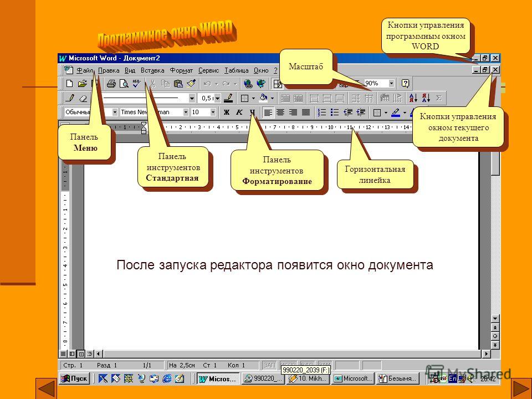Click the Merge Cells icon
Screen dimensions: 532x399
(285, 98)
